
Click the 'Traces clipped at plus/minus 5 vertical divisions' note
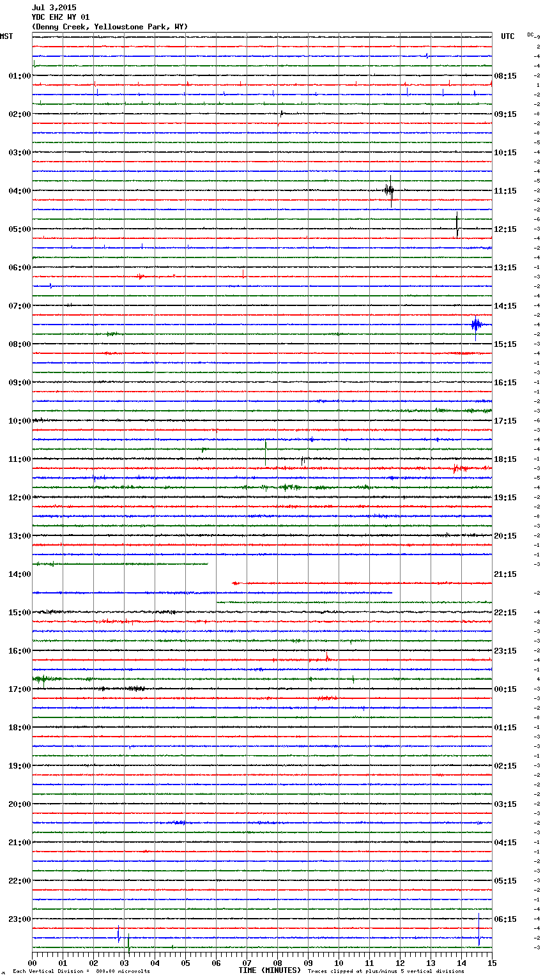click(x=386, y=972)
